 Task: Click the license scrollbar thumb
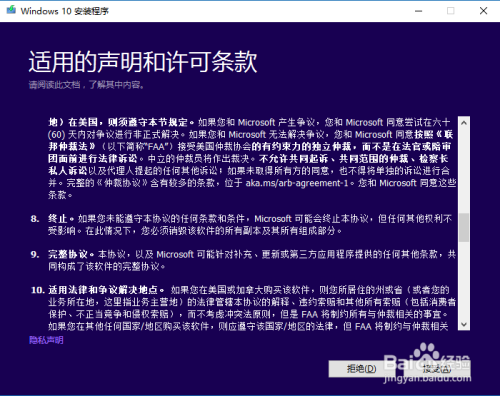464,227
